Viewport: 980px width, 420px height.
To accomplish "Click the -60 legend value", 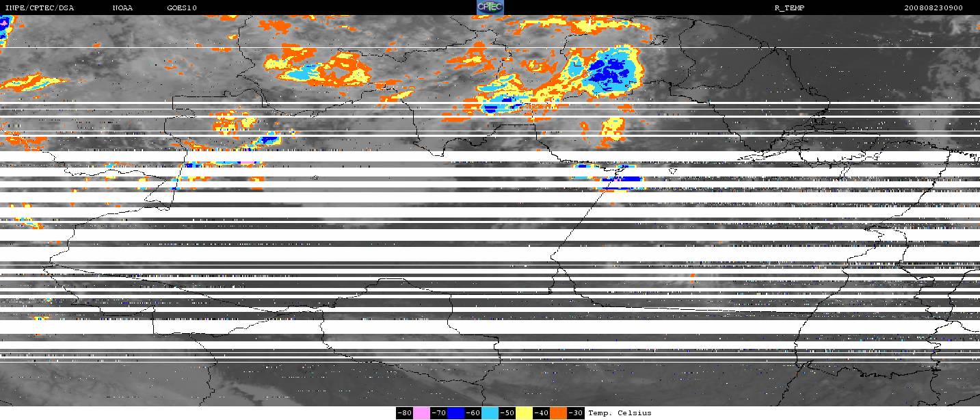I will [x=473, y=413].
